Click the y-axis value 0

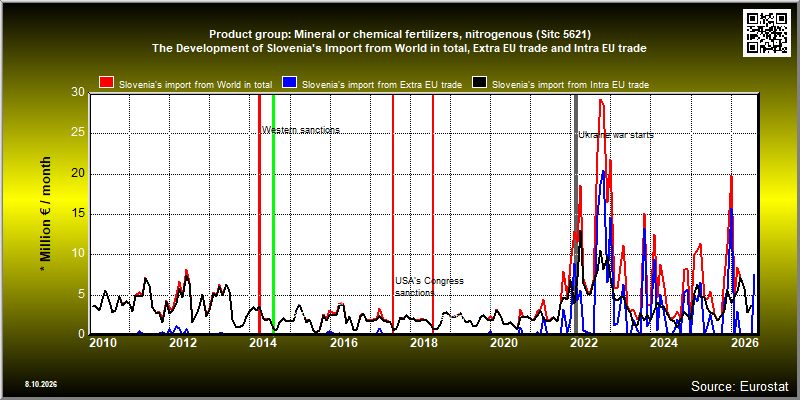click(81, 334)
